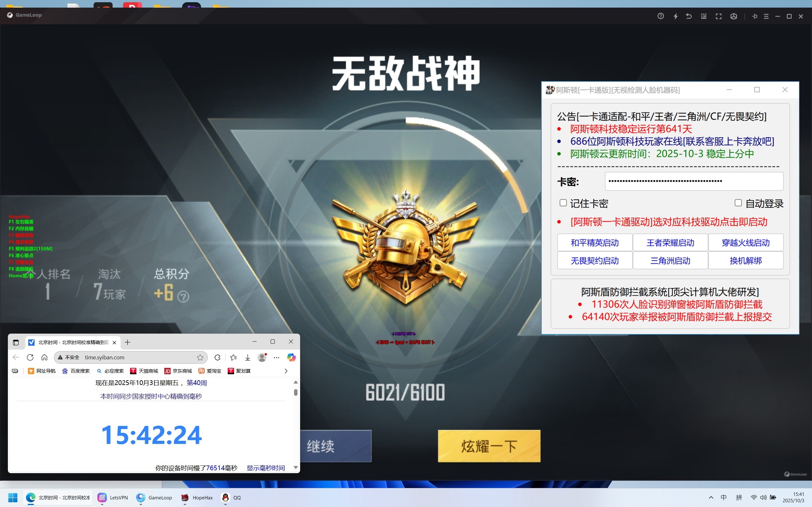
Task: Open the browser extensions puzzle icon
Action: click(217, 357)
